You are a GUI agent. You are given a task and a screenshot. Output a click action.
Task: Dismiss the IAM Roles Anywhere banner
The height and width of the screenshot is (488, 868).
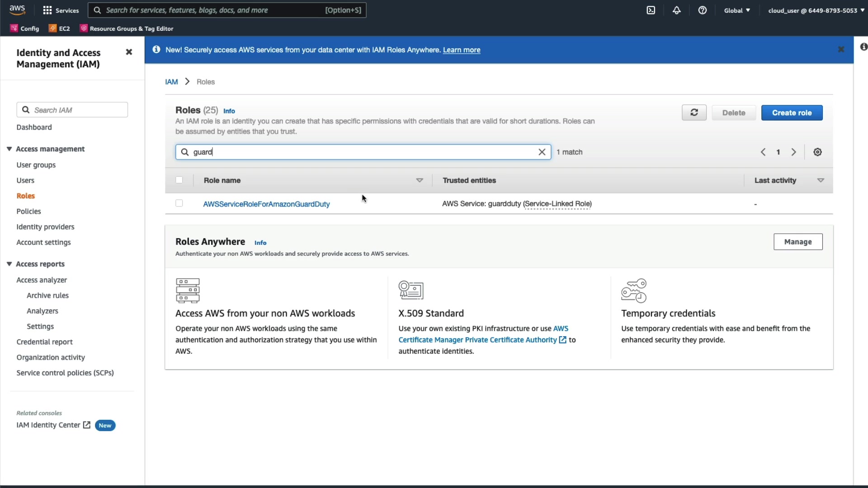click(x=841, y=49)
